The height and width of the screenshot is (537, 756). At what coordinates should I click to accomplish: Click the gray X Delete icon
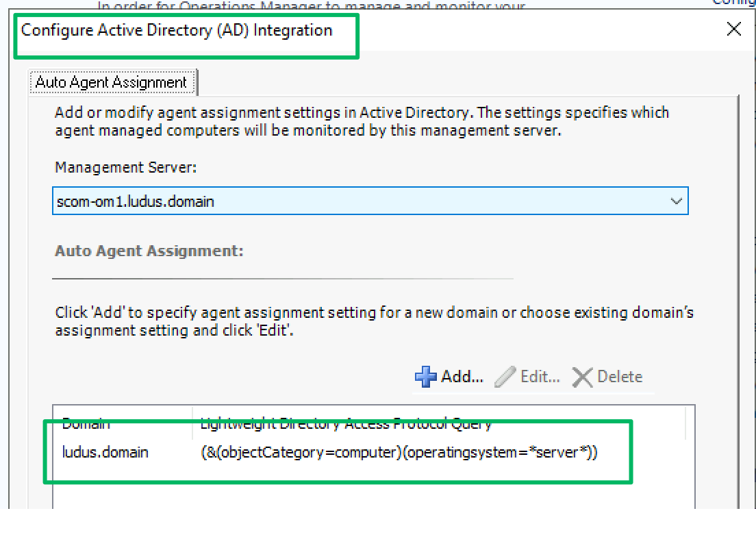582,377
